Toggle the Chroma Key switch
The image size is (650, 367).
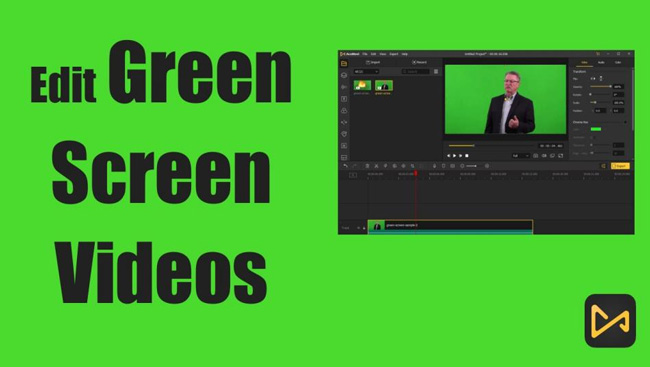pyautogui.click(x=625, y=122)
